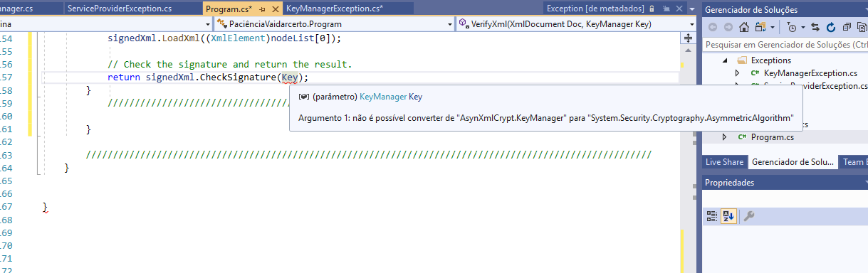Click the Refresh icon in Solution Explorer
This screenshot has height=273, width=868.
click(831, 28)
